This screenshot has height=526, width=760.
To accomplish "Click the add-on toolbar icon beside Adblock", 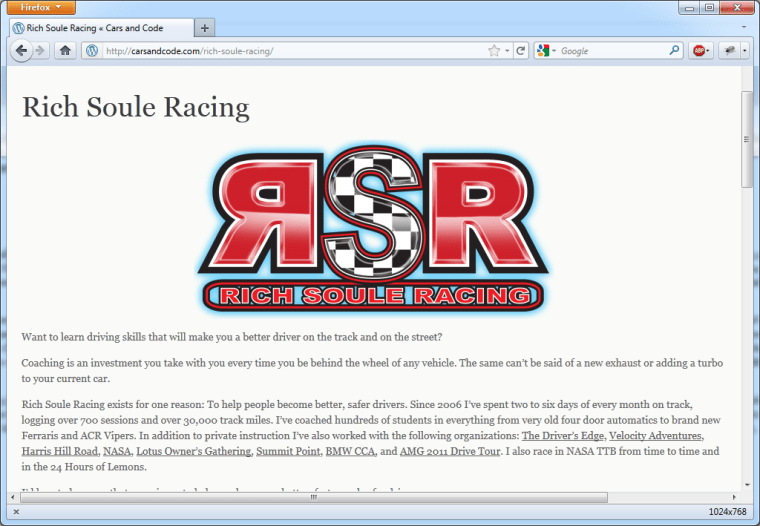I will [x=729, y=51].
